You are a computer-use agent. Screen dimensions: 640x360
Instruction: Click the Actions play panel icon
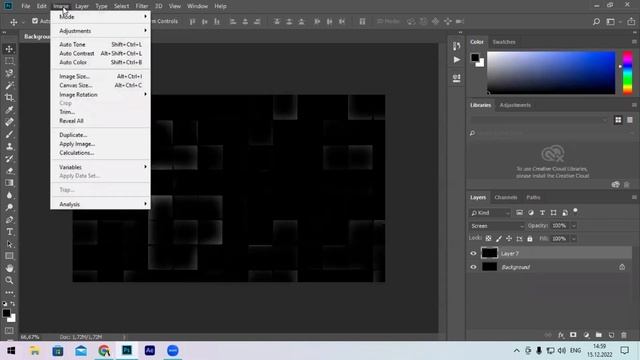(457, 60)
